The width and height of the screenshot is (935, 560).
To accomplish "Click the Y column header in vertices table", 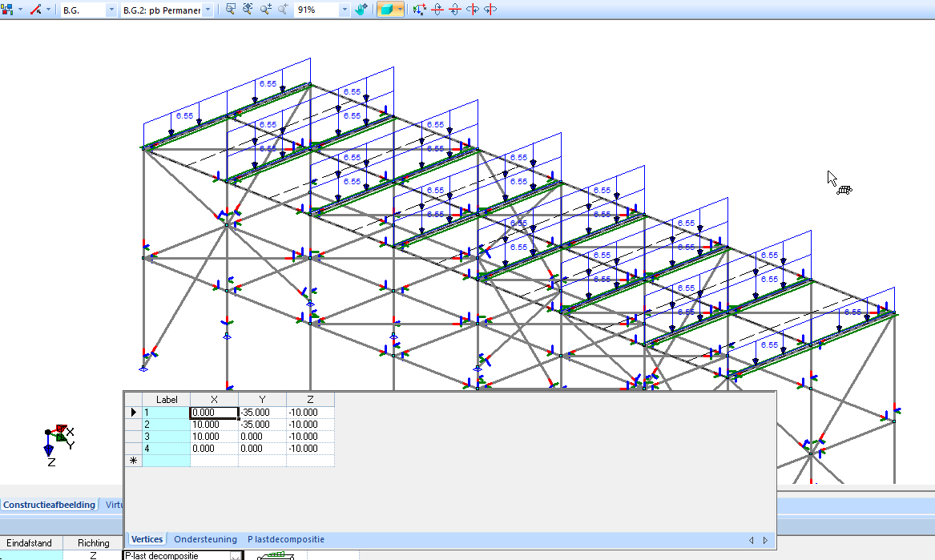I will tap(262, 400).
